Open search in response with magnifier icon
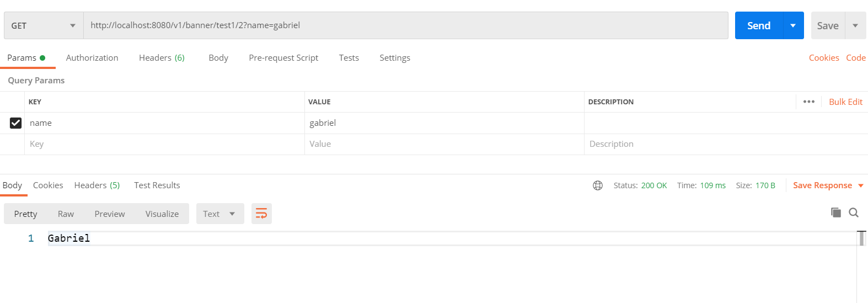The height and width of the screenshot is (303, 868). [854, 212]
